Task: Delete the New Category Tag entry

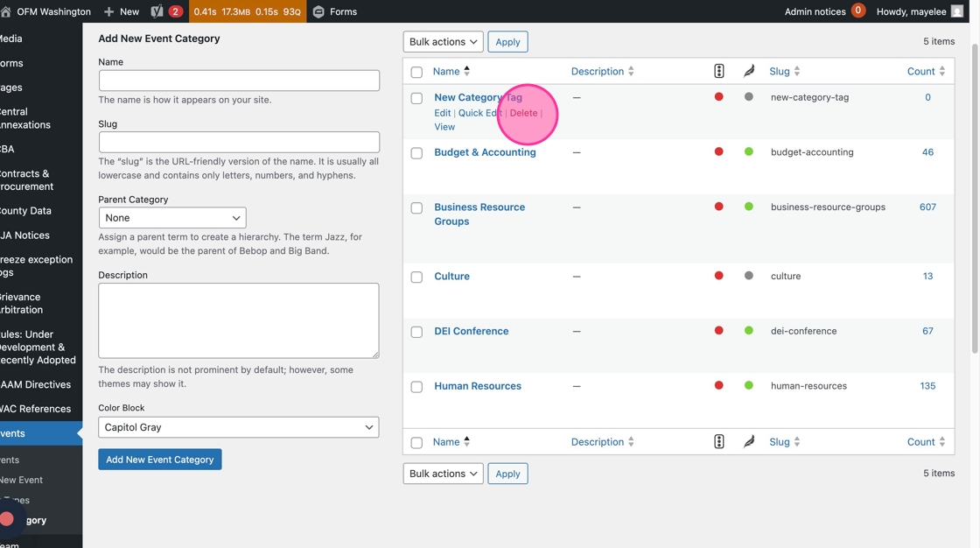Action: [x=523, y=113]
